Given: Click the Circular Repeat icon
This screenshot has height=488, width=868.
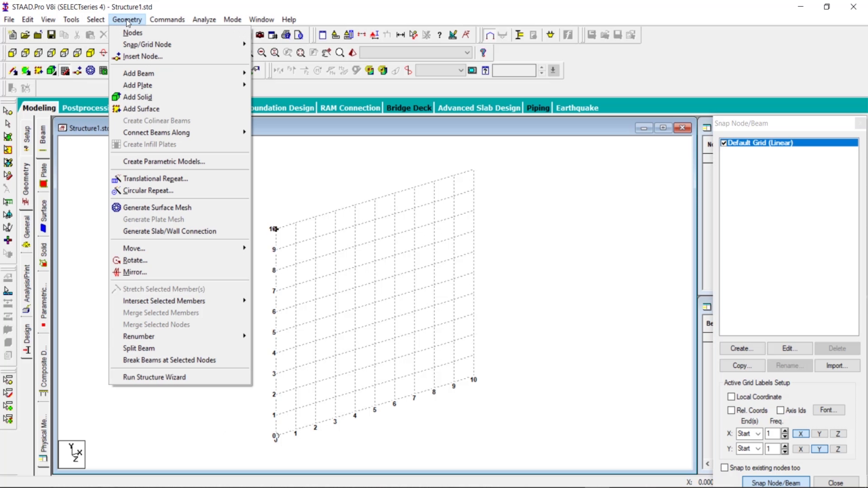Looking at the screenshot, I should [x=117, y=190].
